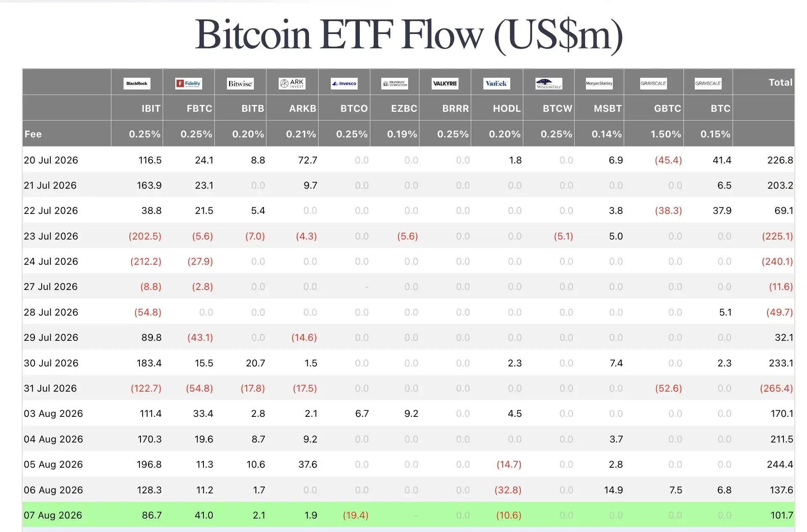The height and width of the screenshot is (532, 807).
Task: Select the IBIT column header
Action: [x=151, y=108]
